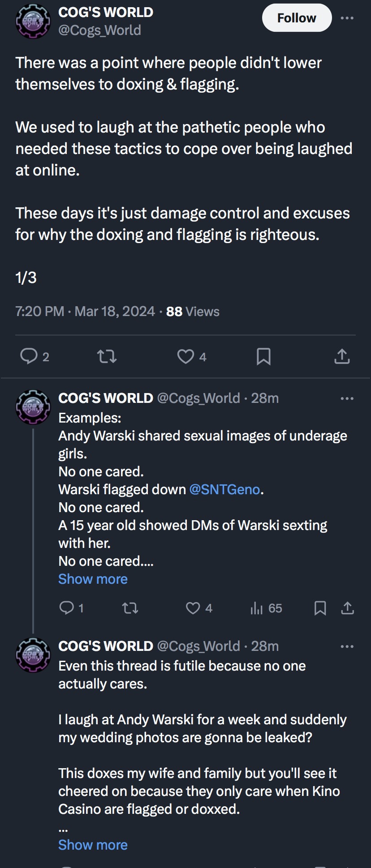Reply to the main post
The height and width of the screenshot is (868, 371).
click(30, 356)
